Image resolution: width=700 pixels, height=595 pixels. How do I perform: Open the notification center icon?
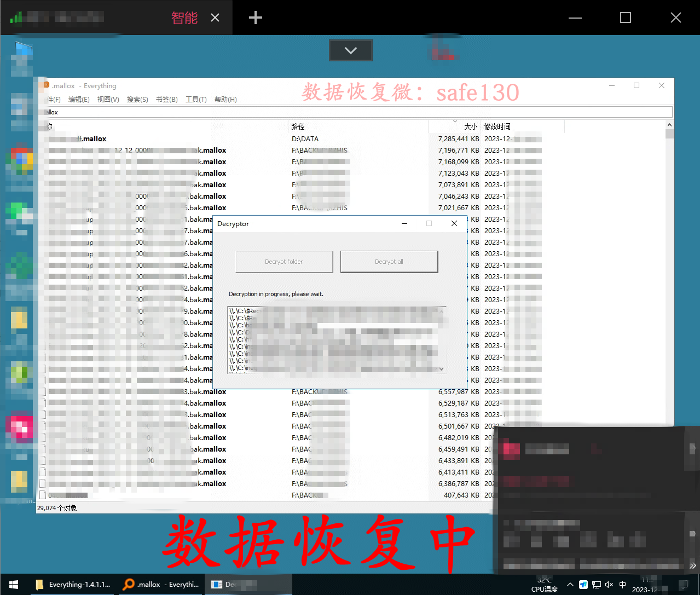point(683,585)
